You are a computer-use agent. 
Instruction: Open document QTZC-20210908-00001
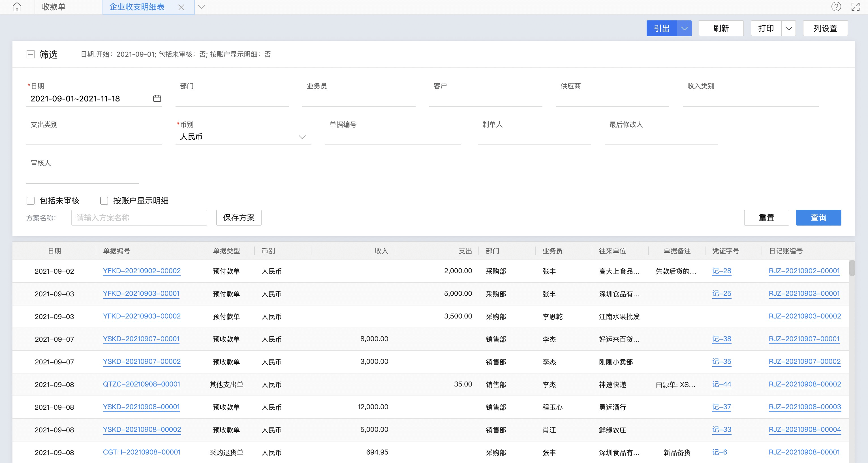click(x=141, y=384)
